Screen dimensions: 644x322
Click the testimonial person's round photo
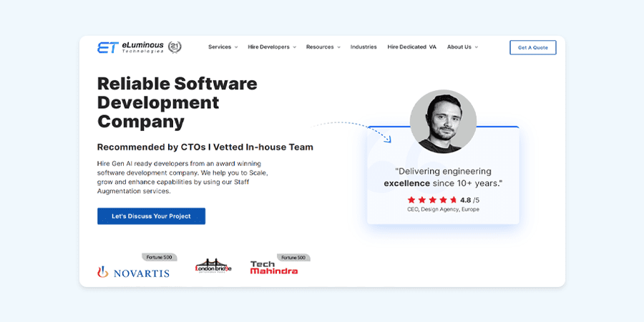[443, 122]
